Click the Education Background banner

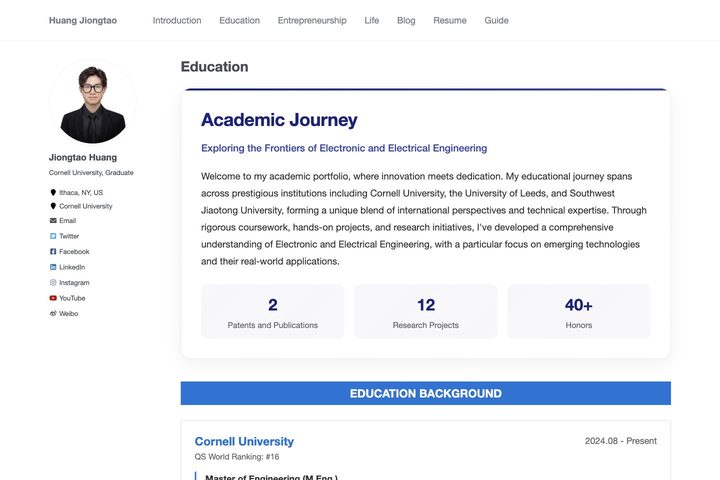tap(426, 393)
